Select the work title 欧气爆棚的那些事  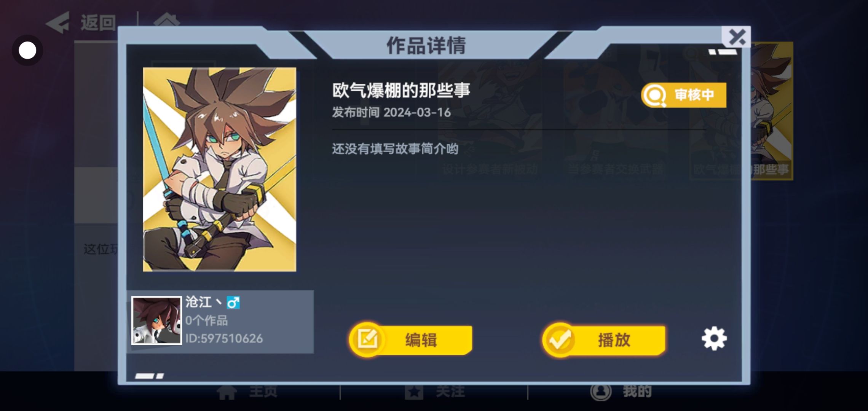[401, 90]
